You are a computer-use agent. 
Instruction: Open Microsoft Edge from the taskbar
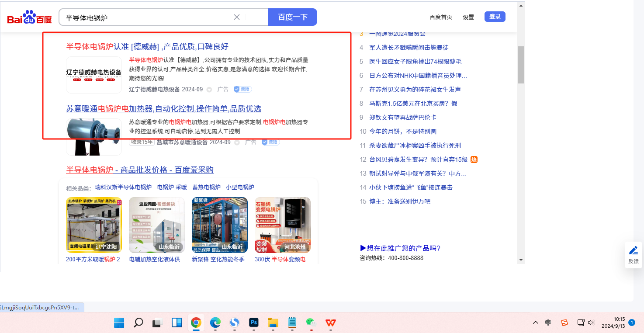pos(215,323)
